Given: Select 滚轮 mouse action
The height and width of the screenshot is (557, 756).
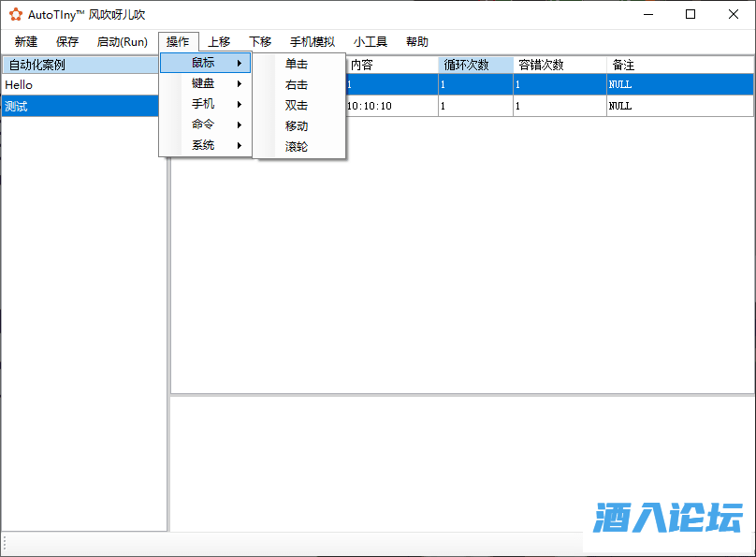Looking at the screenshot, I should click(297, 147).
